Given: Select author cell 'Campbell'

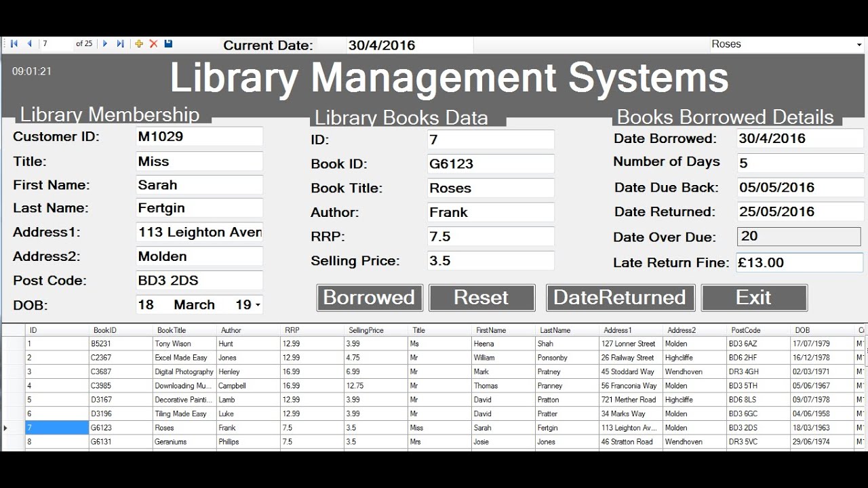Looking at the screenshot, I should (248, 386).
